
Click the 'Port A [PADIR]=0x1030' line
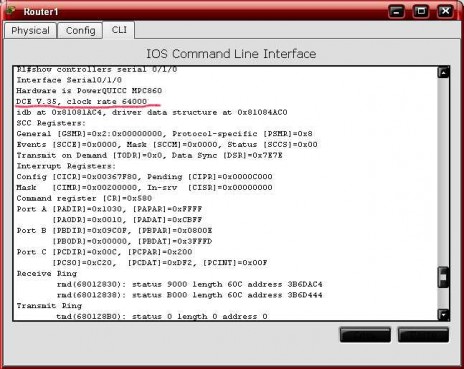[109, 209]
